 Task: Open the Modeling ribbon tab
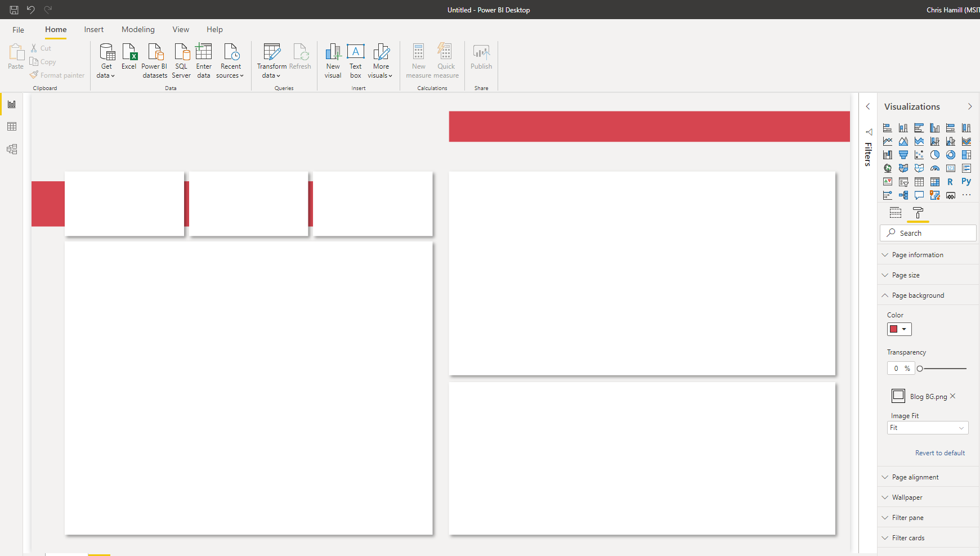coord(138,29)
